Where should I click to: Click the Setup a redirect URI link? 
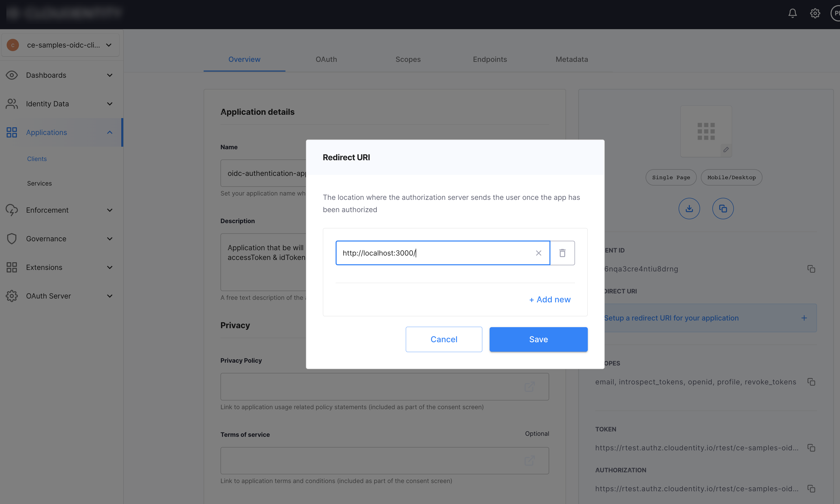[671, 318]
